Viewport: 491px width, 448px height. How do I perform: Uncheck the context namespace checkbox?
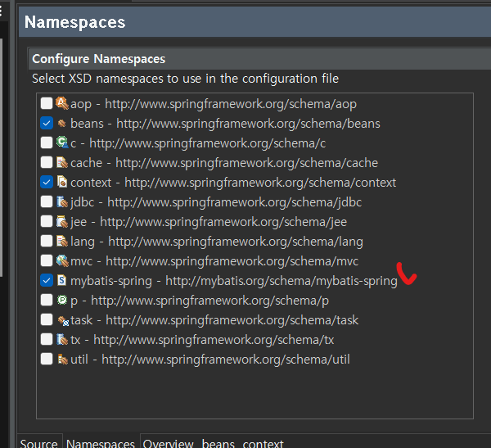click(47, 182)
